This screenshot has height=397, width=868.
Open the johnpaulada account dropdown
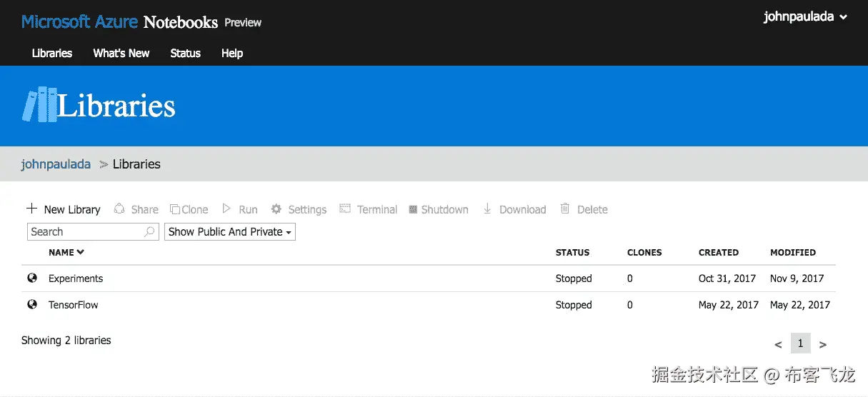click(805, 16)
